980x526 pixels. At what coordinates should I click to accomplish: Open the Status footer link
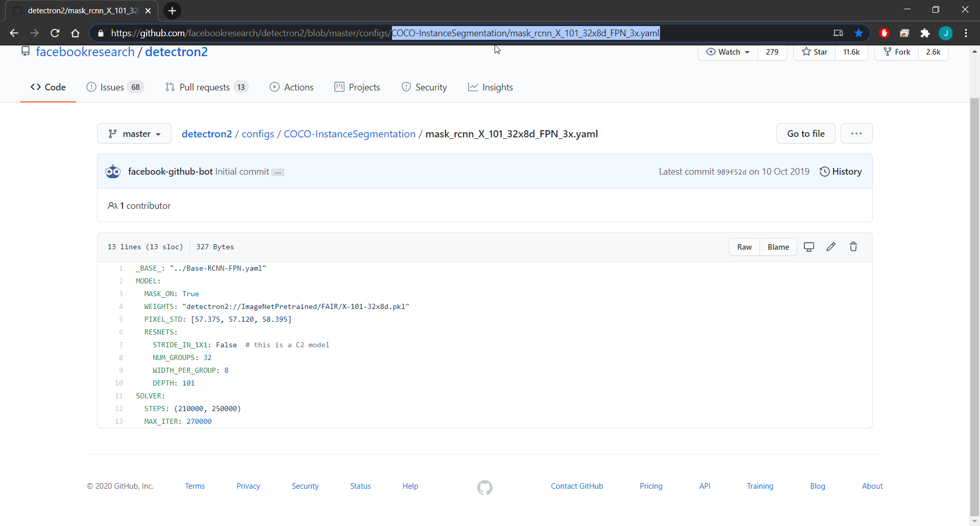pyautogui.click(x=360, y=486)
